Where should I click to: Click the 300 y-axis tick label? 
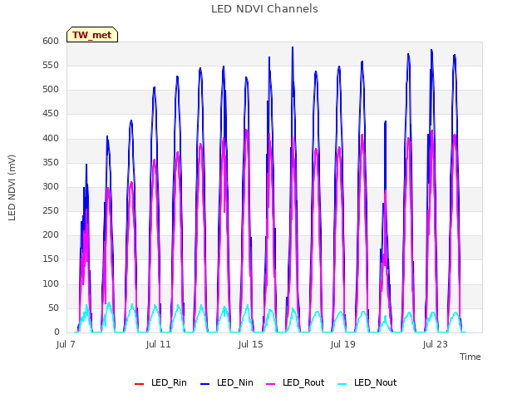pos(51,186)
